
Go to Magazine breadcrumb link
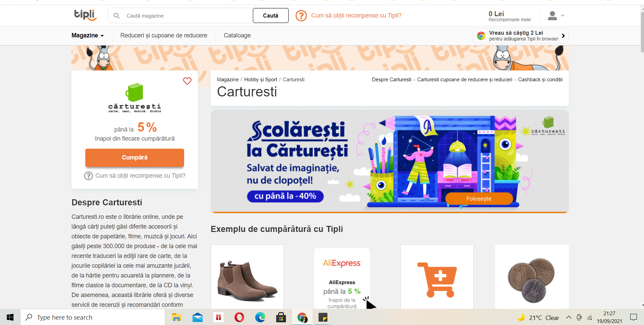[x=228, y=80]
